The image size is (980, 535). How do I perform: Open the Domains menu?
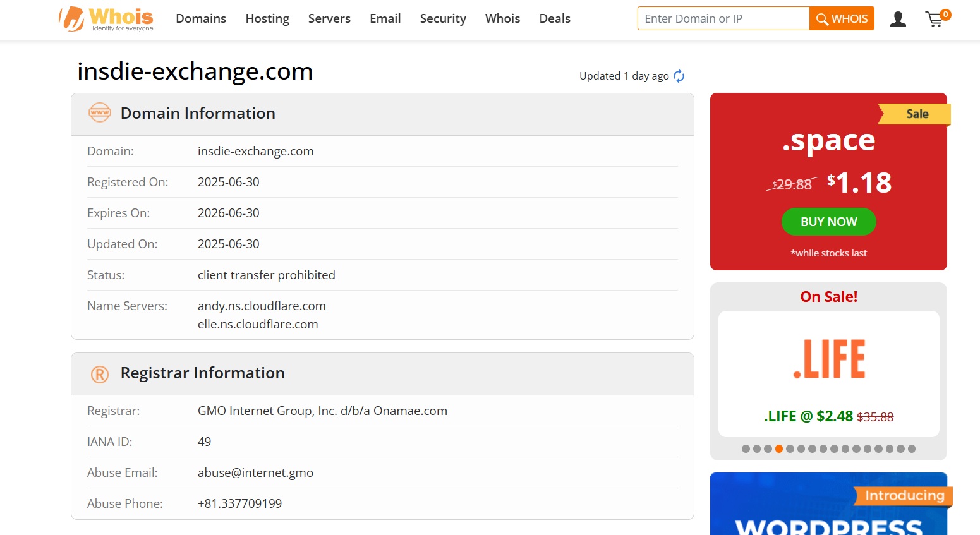(x=201, y=18)
